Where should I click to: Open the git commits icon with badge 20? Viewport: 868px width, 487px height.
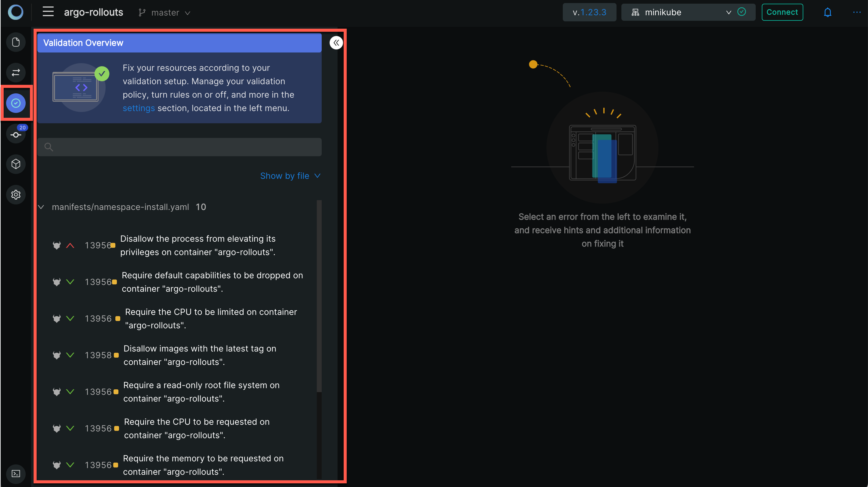16,134
